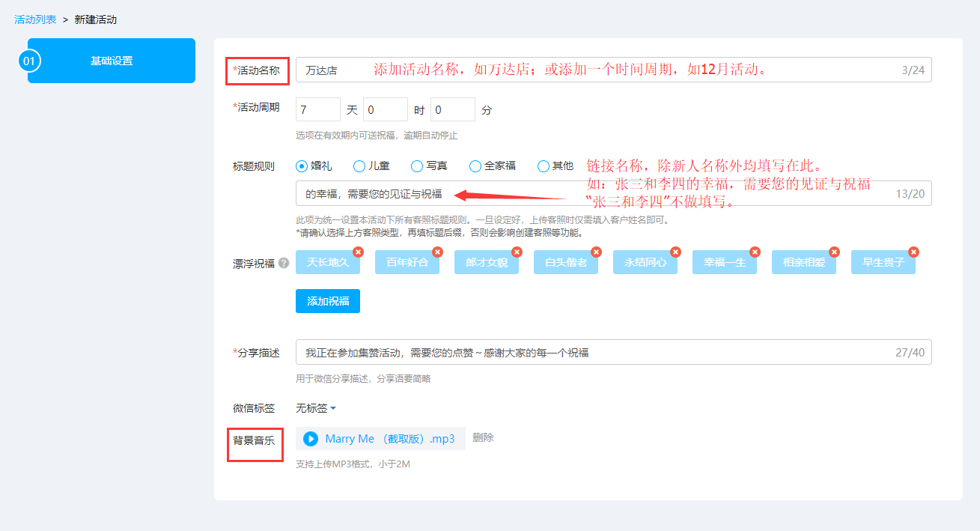Open the 无标签 WeChat tag dropdown
Viewport: 980px width, 531px height.
click(315, 408)
